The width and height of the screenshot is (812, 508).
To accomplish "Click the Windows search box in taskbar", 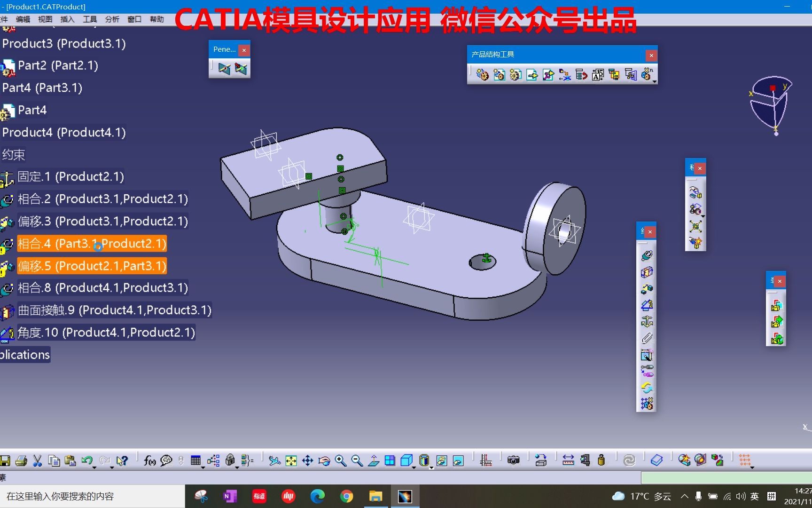I will pyautogui.click(x=92, y=496).
